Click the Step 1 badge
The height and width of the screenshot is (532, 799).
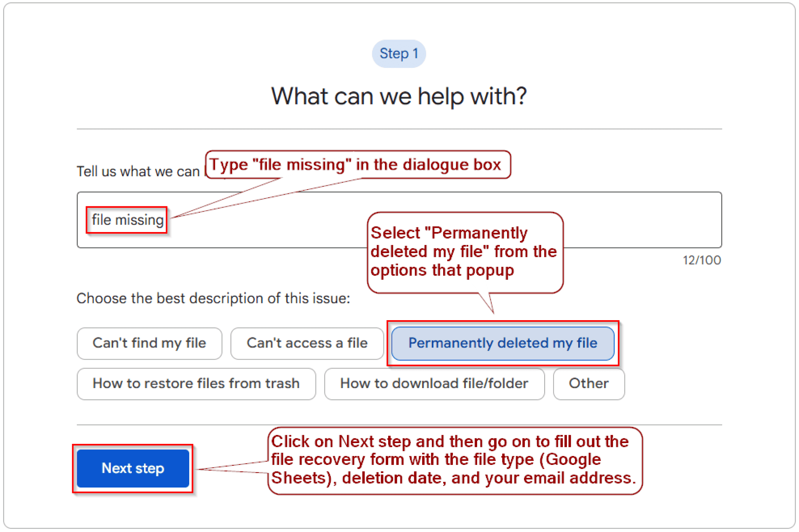(x=399, y=53)
